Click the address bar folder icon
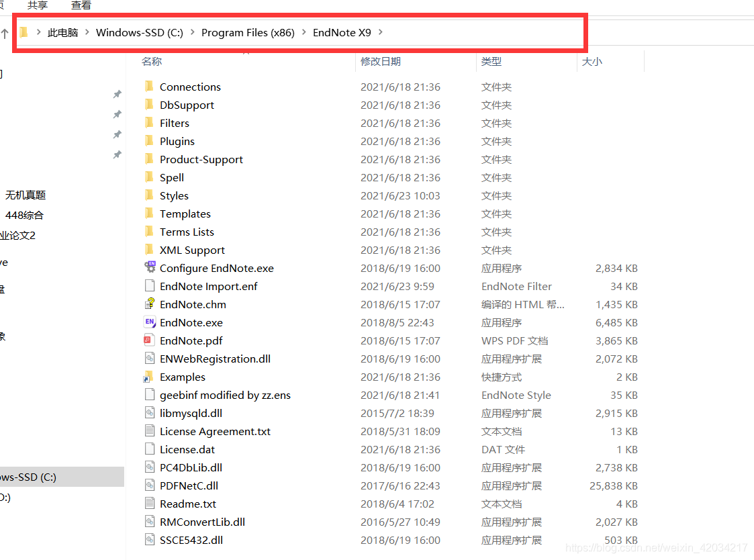The height and width of the screenshot is (560, 754). (x=23, y=32)
